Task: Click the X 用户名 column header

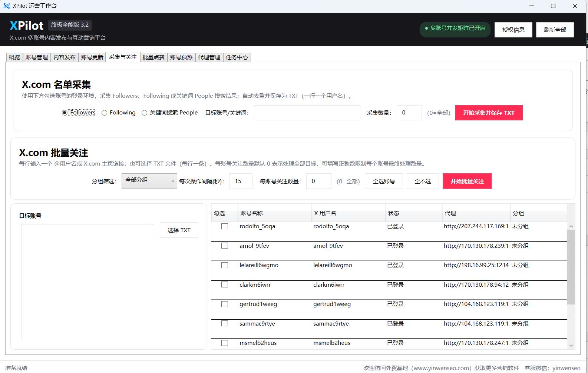Action: pos(348,213)
